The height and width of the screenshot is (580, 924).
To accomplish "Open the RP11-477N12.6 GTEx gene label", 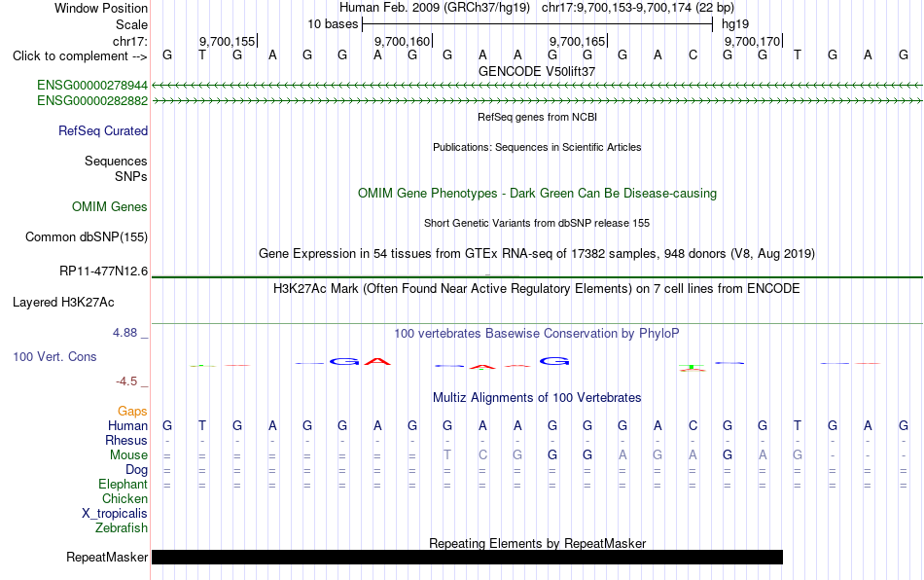I will 104,272.
